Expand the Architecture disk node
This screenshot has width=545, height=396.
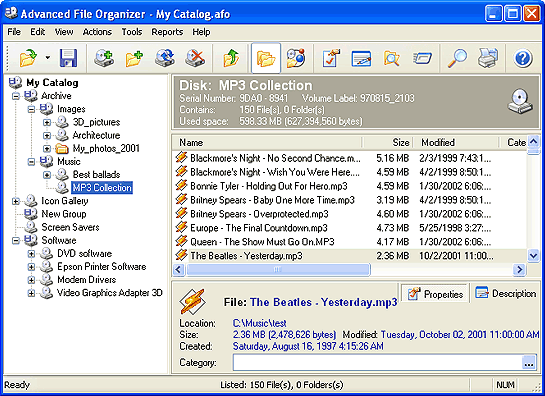[x=47, y=136]
